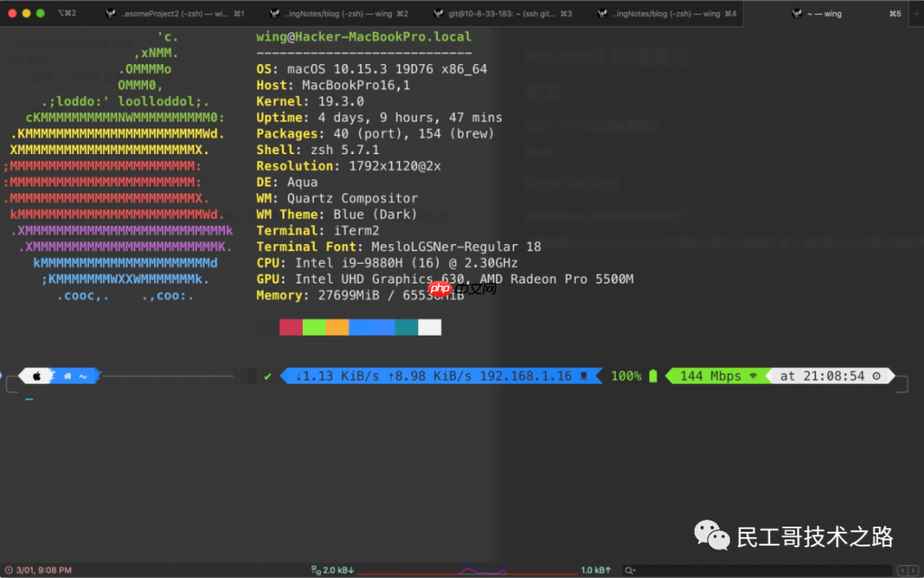Click the 'Shell: zsh 5.7.1' line
The height and width of the screenshot is (578, 924).
coord(317,150)
